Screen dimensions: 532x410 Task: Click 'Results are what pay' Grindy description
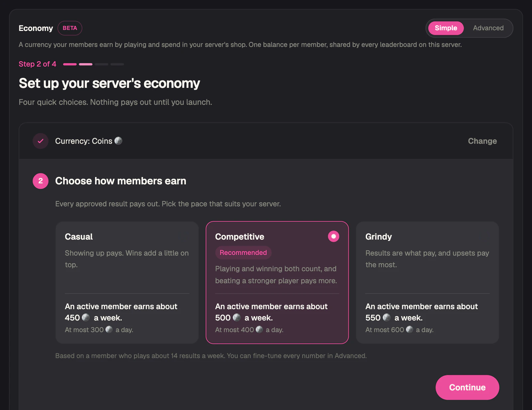pyautogui.click(x=427, y=259)
